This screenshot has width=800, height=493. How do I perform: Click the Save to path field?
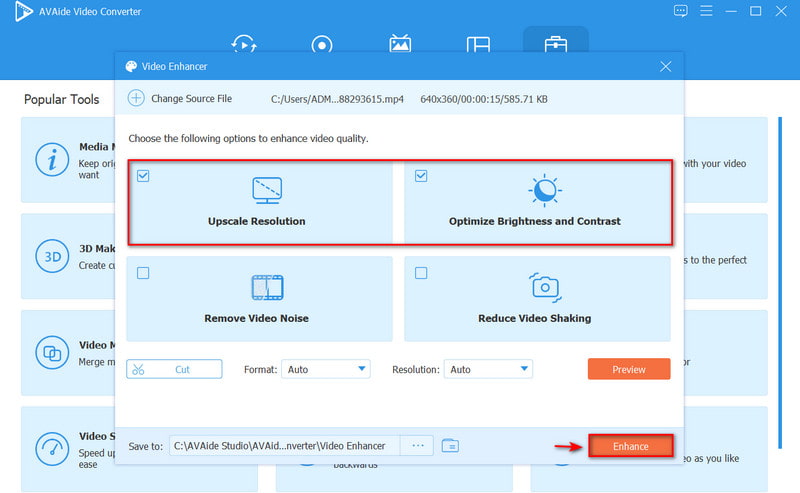284,446
